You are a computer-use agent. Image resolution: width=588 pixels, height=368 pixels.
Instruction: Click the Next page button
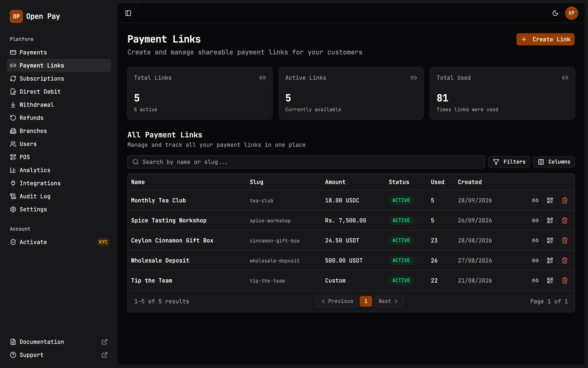pos(389,301)
